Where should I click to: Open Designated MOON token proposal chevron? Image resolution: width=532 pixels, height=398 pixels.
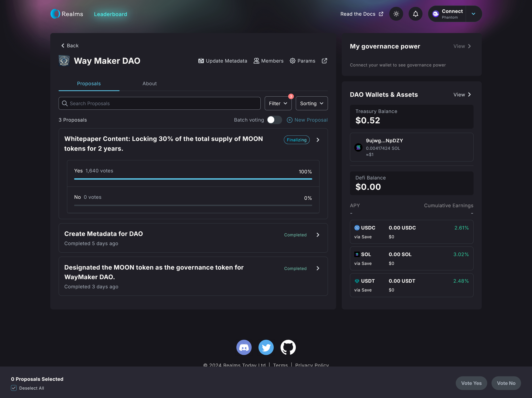click(x=318, y=268)
